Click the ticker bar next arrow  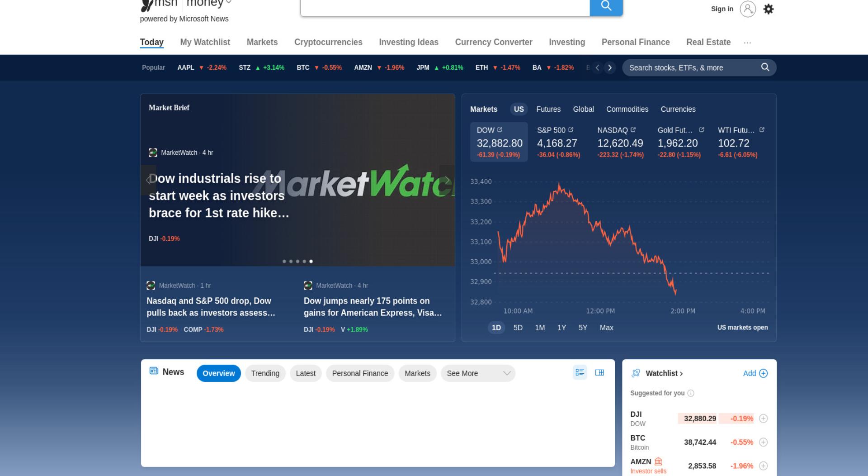(x=610, y=68)
